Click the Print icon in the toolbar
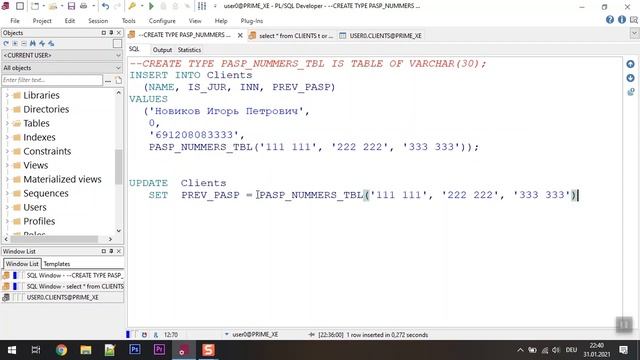The width and height of the screenshot is (640, 360). (83, 6)
